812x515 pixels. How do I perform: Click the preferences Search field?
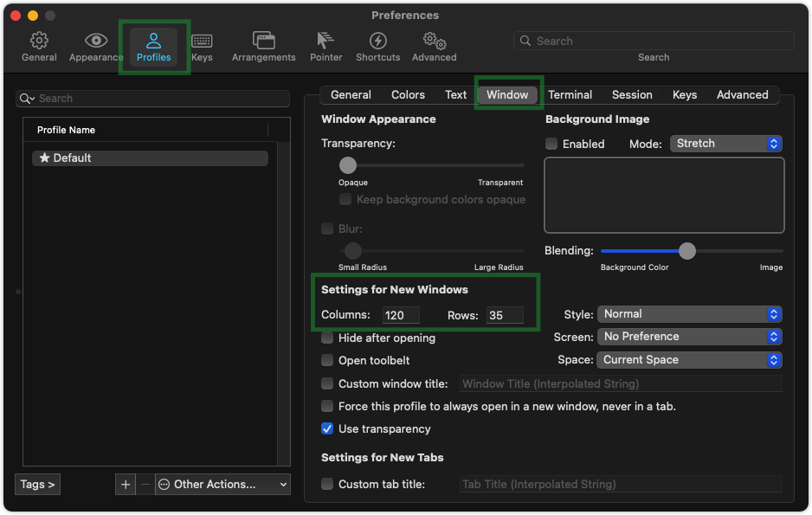pyautogui.click(x=654, y=41)
